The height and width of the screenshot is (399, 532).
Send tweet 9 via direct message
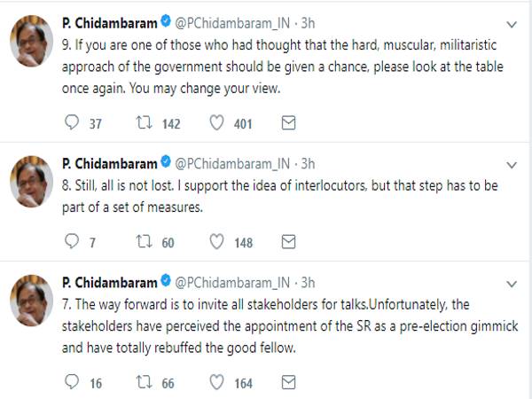pos(288,123)
